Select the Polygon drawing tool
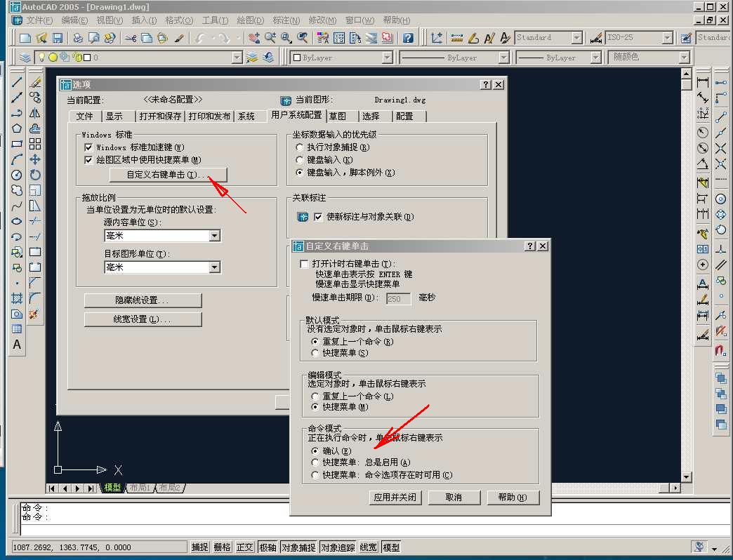The height and width of the screenshot is (560, 733). [x=17, y=128]
